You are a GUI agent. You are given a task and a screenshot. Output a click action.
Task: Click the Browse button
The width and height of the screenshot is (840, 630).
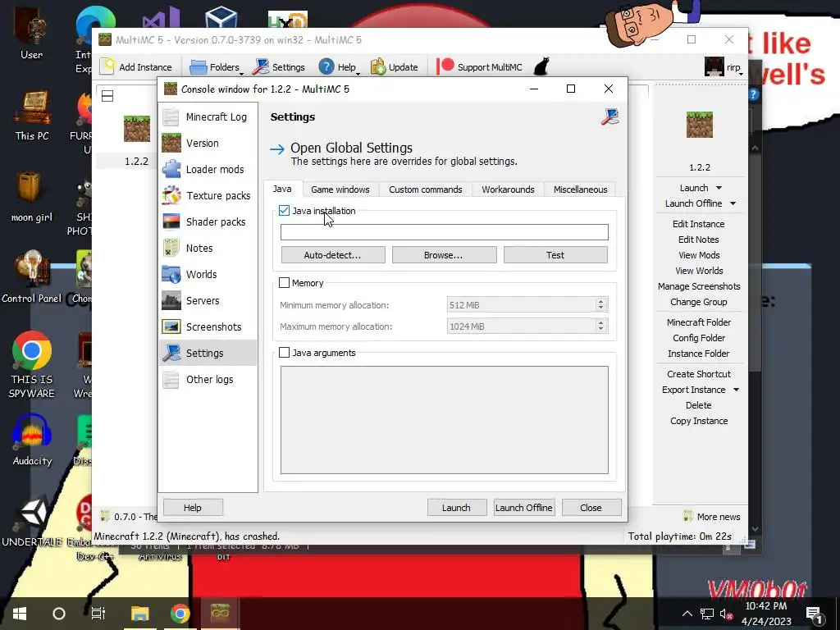pyautogui.click(x=444, y=255)
